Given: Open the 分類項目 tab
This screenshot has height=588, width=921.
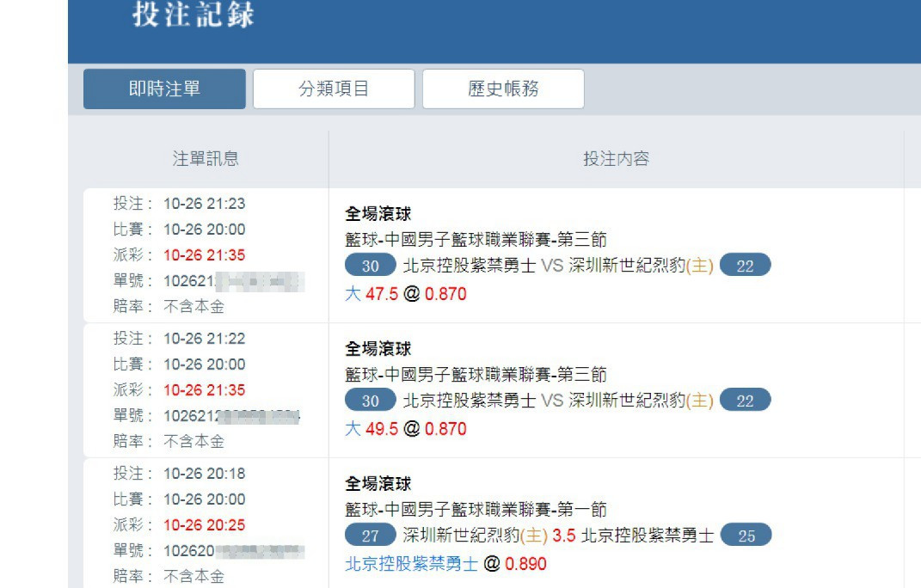Looking at the screenshot, I should (x=334, y=89).
